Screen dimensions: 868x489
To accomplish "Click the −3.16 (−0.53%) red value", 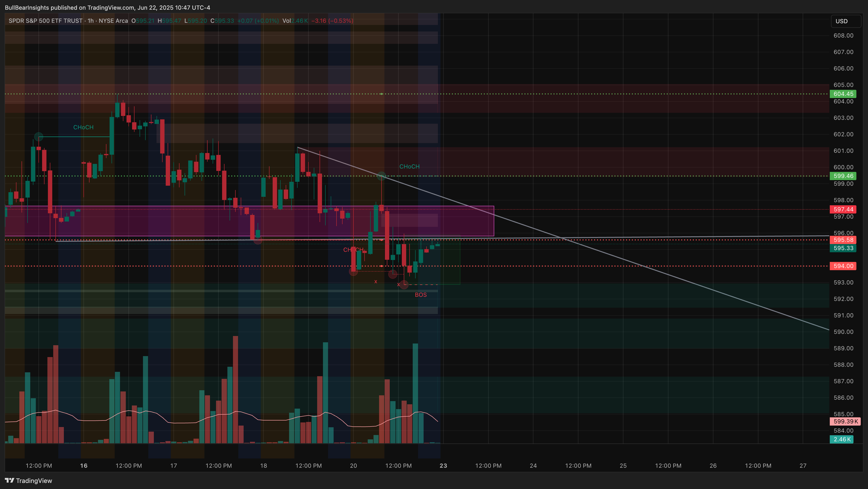I will 332,21.
